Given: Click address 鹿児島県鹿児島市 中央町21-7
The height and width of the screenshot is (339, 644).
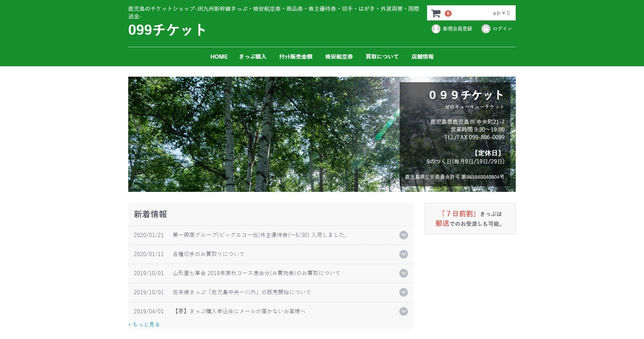Looking at the screenshot, I should point(467,122).
